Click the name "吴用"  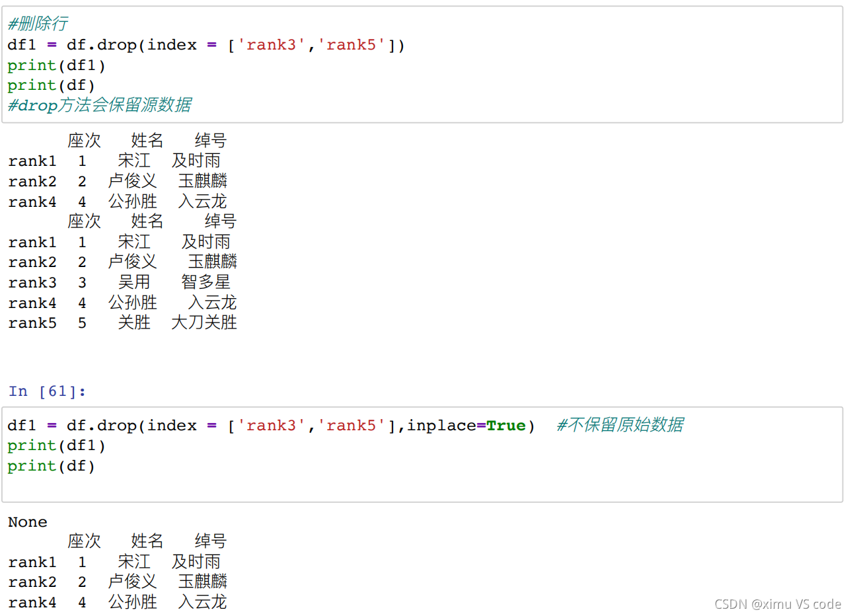tap(134, 282)
